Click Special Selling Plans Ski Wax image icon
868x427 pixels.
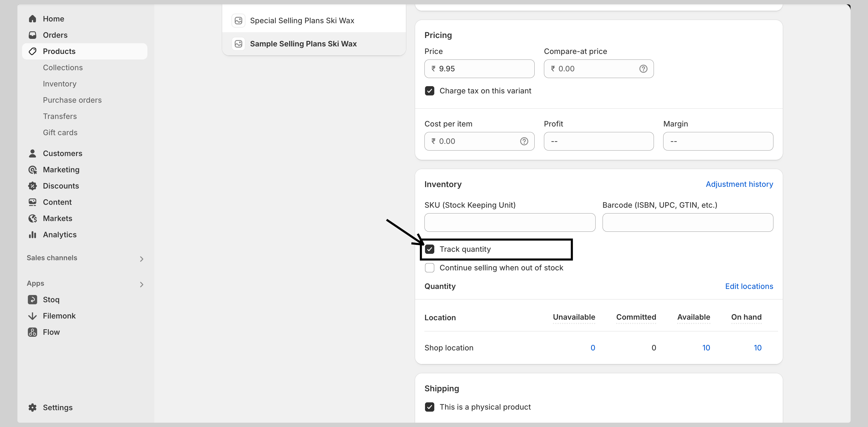(238, 21)
